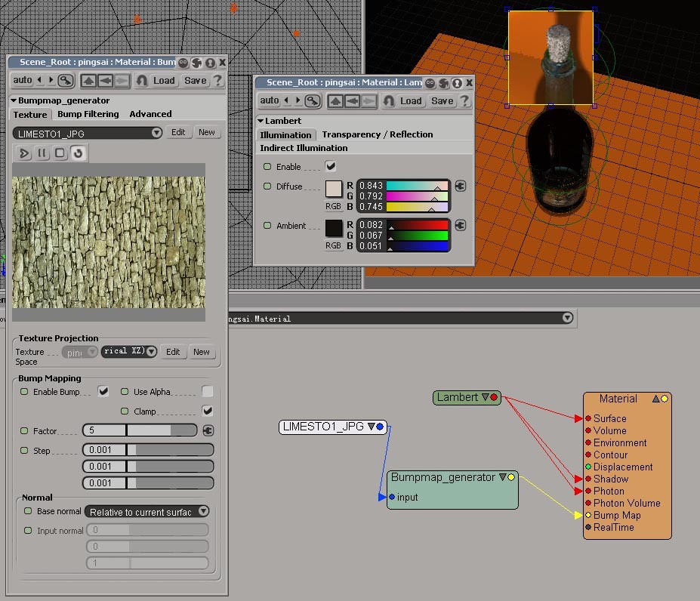This screenshot has width=700, height=601.
Task: Click the limestone texture preview image
Action: click(109, 242)
